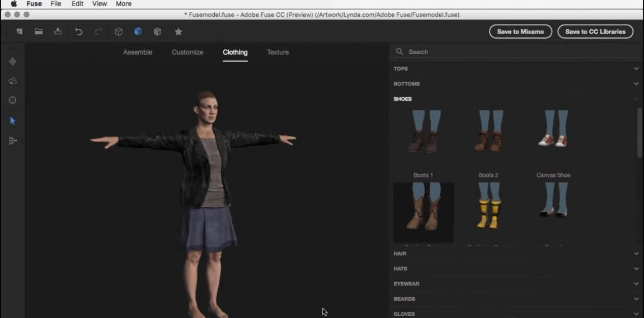Click the Save to Mixamo button
The width and height of the screenshot is (644, 318).
click(520, 32)
